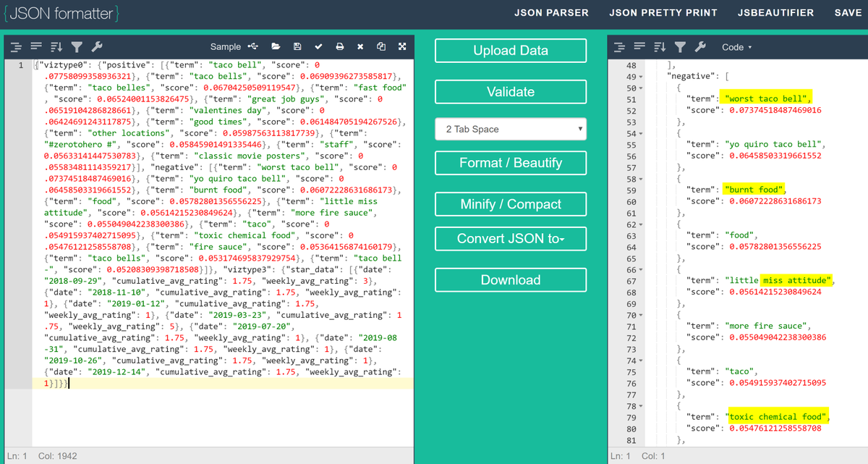Click the highlighted "worst taco bell" value
The image size is (868, 464).
point(766,99)
